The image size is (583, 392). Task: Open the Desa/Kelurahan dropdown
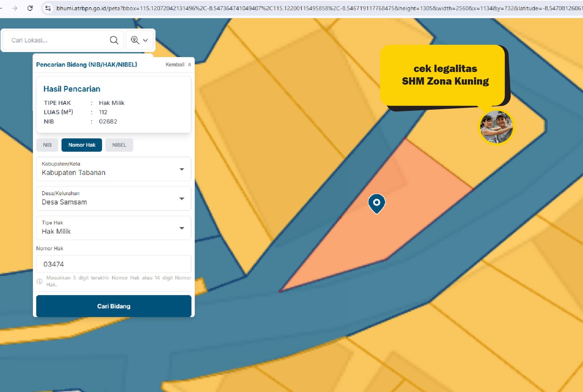point(181,199)
